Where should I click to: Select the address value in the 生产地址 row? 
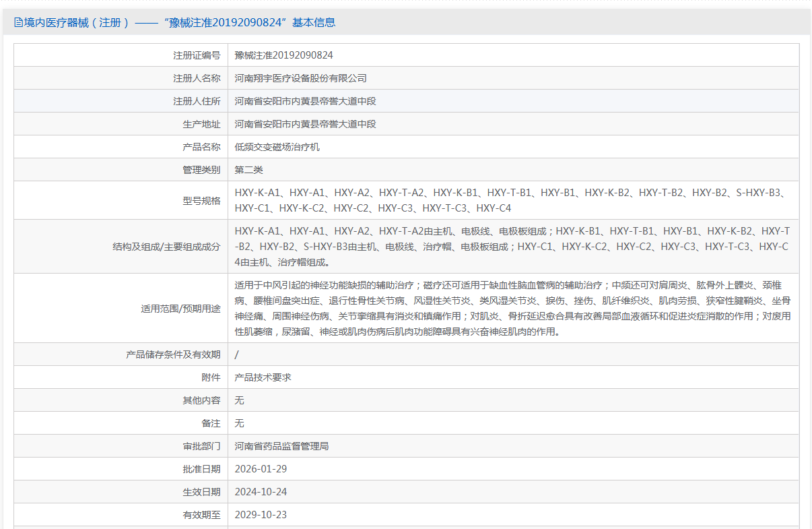305,124
